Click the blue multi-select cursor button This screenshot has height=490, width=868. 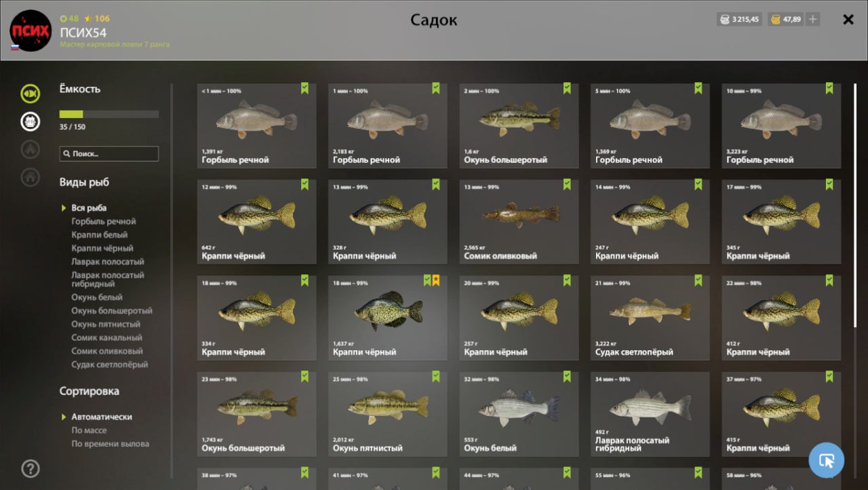point(827,461)
